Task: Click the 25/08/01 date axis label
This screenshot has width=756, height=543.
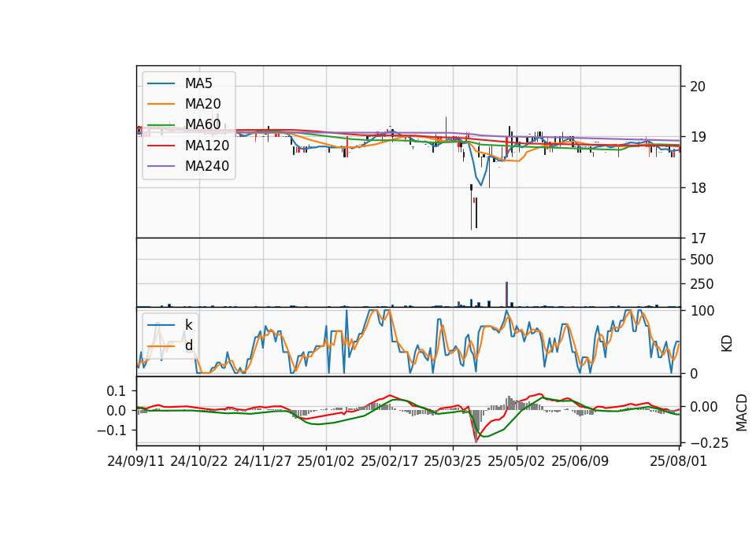Action: [678, 461]
